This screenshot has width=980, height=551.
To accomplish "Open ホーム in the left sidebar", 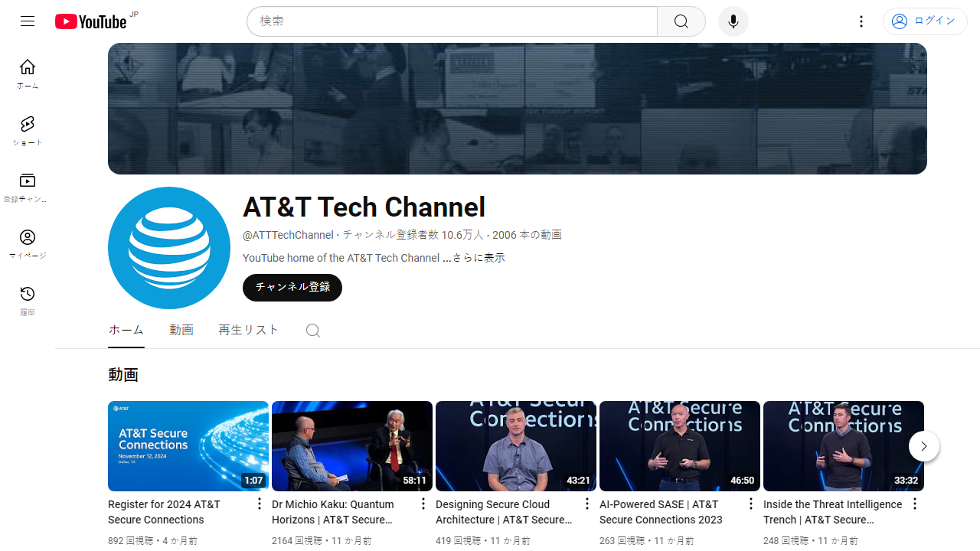I will (28, 74).
